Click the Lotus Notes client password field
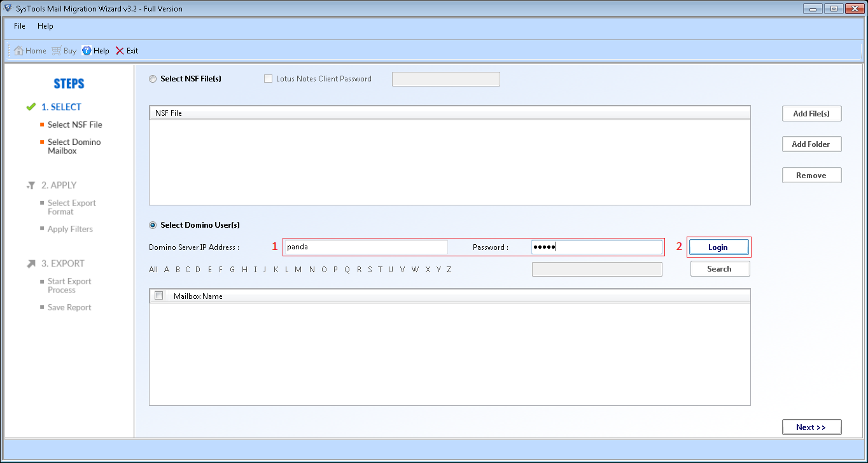Screen dimensions: 868x463 [446, 79]
